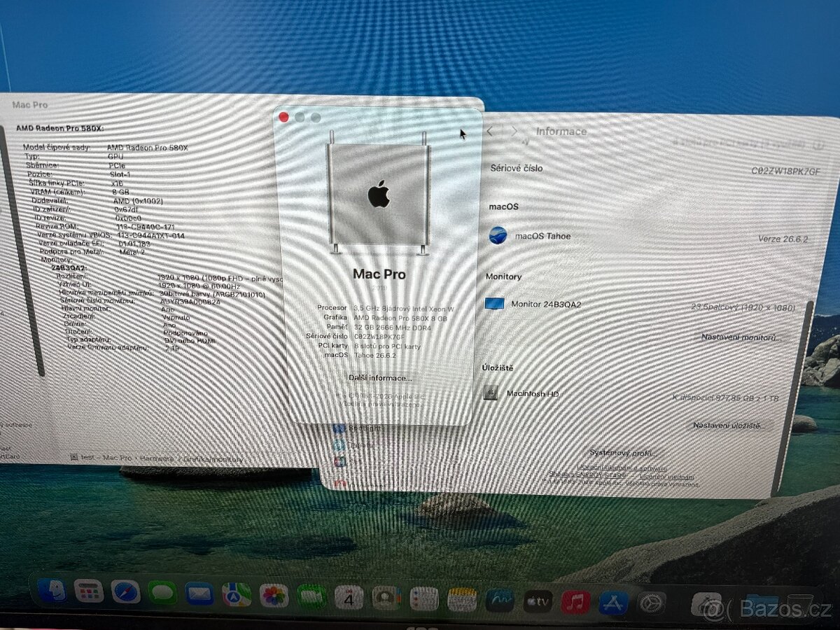Click the macOS Tahoe icon in Informace
This screenshot has width=840, height=630.
click(x=498, y=235)
